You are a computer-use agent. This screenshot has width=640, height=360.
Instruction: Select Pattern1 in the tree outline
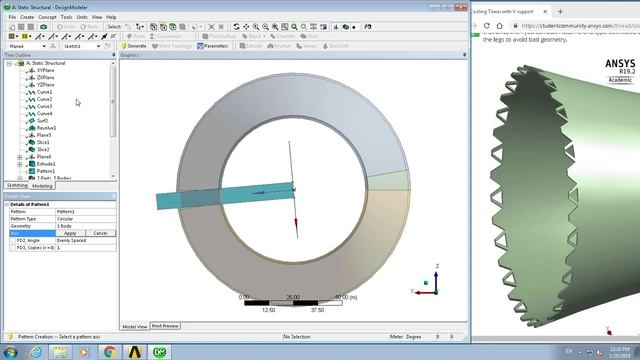point(46,171)
